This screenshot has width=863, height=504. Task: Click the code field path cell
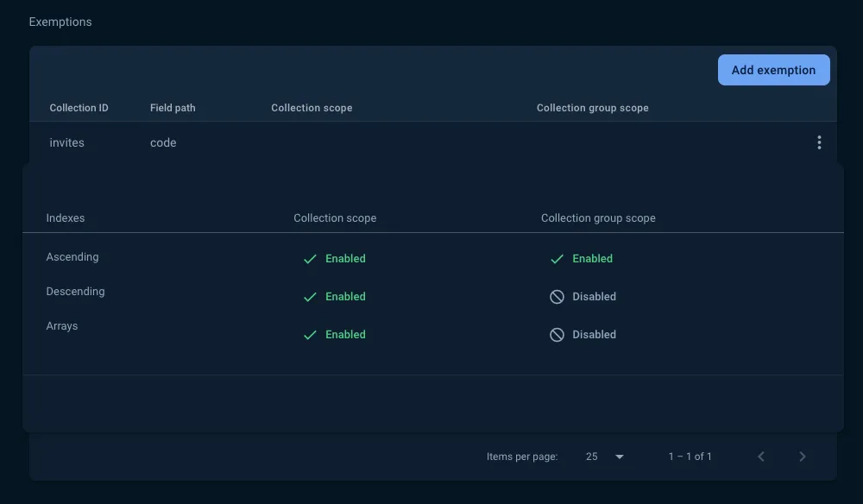(x=163, y=142)
